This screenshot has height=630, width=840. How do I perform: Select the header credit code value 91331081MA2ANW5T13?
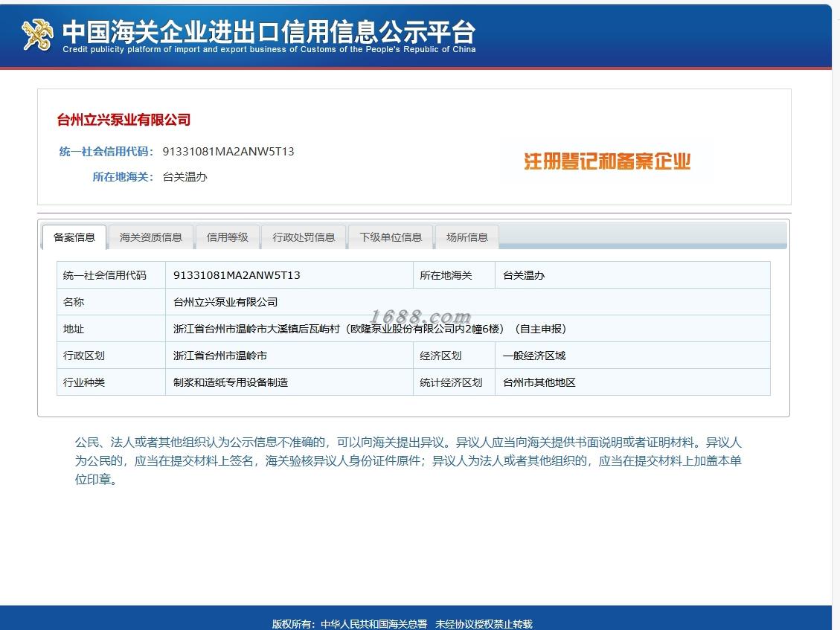[228, 152]
